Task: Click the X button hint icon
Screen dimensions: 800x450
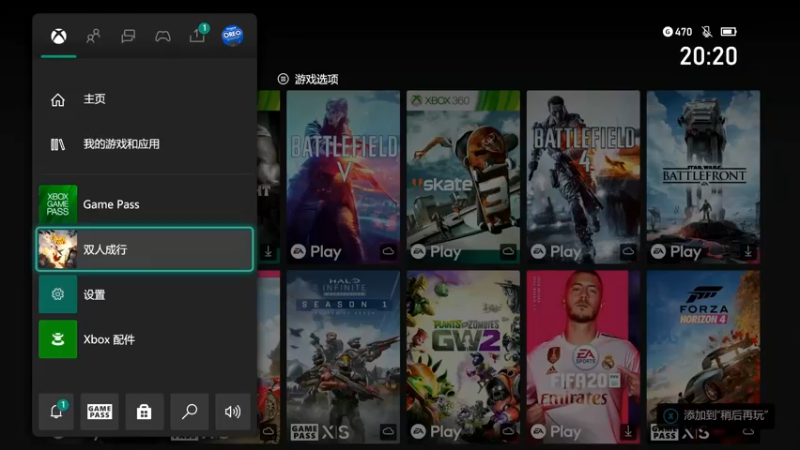Action: tap(671, 416)
